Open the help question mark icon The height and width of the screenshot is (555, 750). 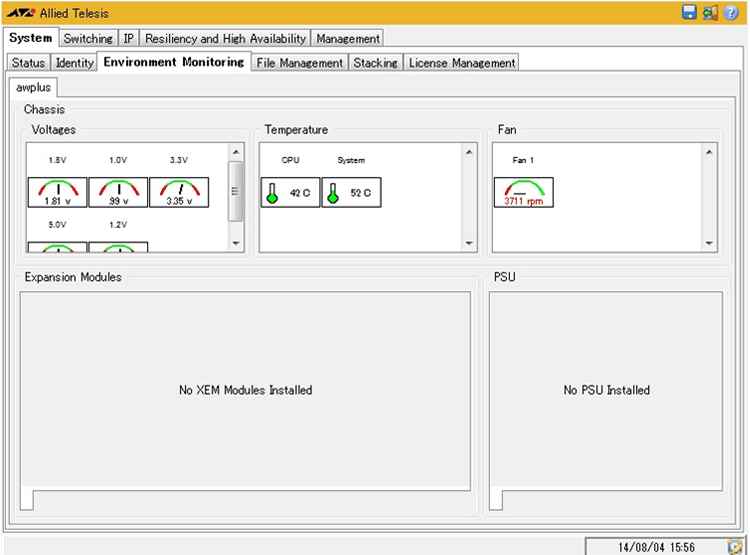[731, 13]
